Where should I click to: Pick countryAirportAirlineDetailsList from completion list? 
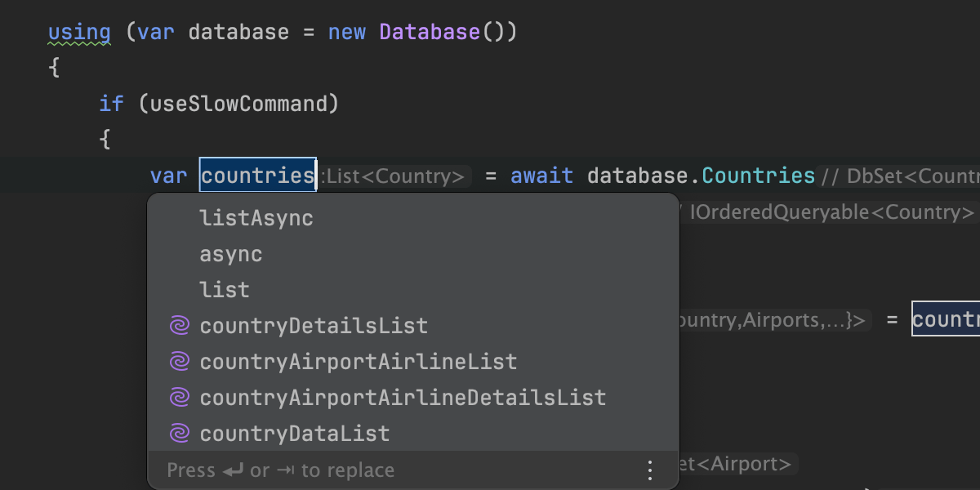coord(403,398)
